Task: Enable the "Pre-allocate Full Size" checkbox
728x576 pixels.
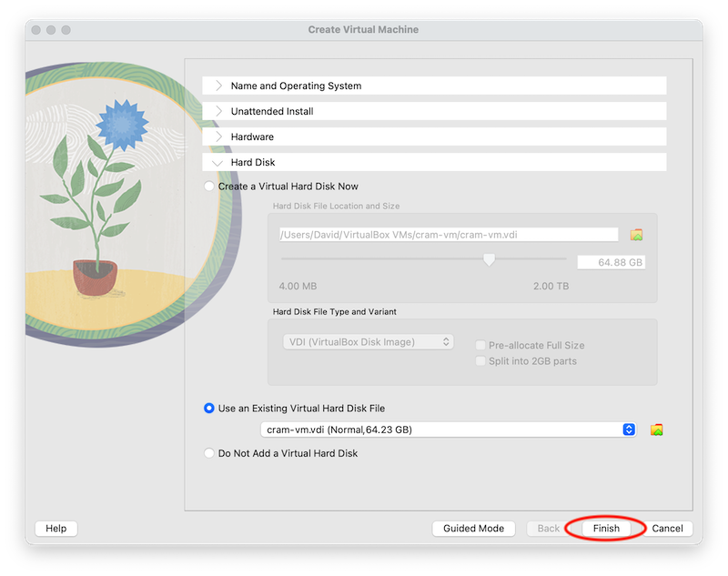Action: [x=480, y=345]
